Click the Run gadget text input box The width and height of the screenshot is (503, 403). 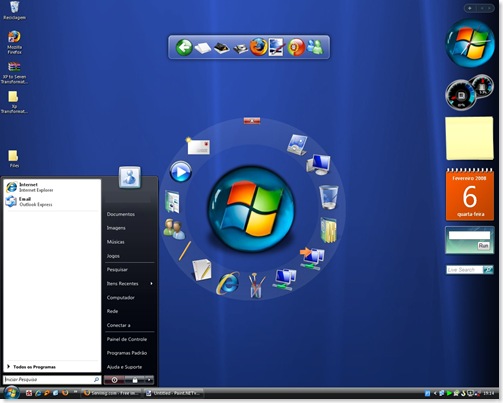click(x=469, y=235)
